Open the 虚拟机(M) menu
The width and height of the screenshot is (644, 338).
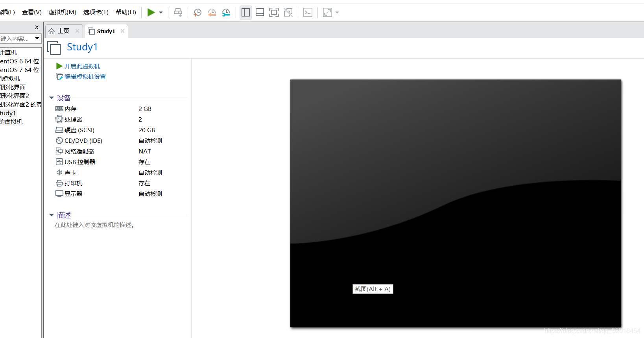[62, 12]
